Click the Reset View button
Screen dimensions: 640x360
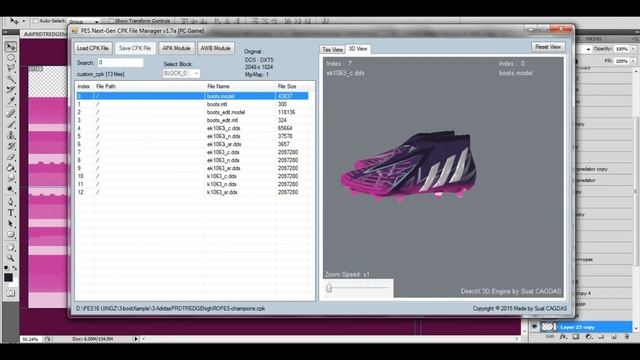(548, 47)
